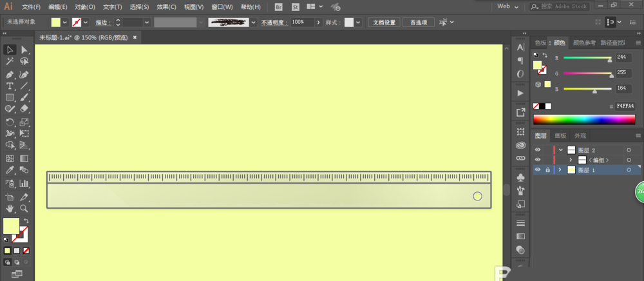Viewport: 644px width, 281px height.
Task: Switch to 外观 panel tab
Action: pyautogui.click(x=580, y=135)
